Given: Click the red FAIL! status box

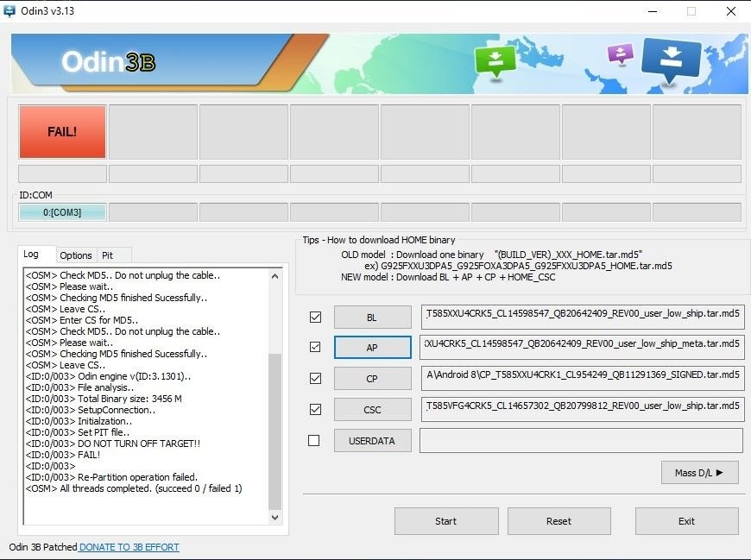Looking at the screenshot, I should 62,132.
